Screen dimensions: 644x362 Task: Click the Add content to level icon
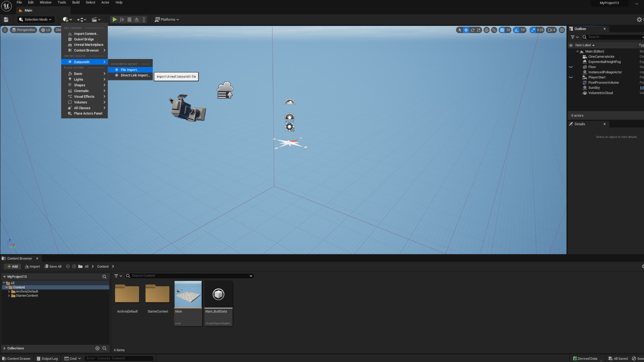click(65, 19)
